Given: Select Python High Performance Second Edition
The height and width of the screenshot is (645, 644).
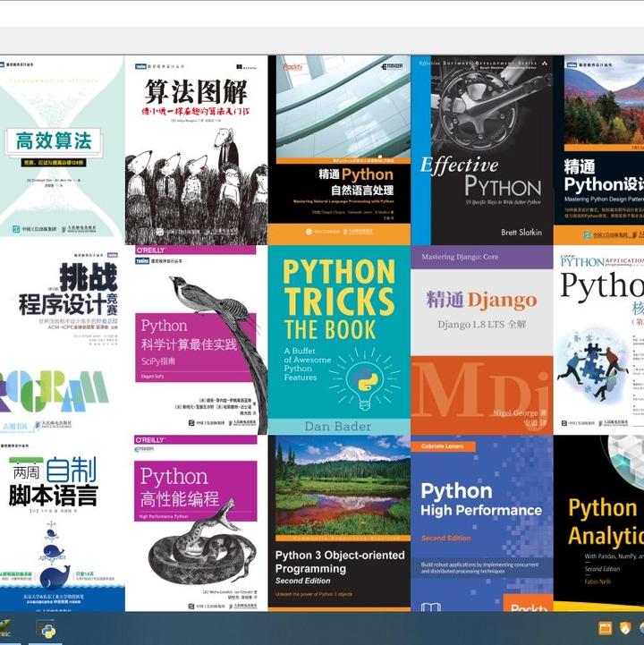Looking at the screenshot, I should tap(482, 523).
